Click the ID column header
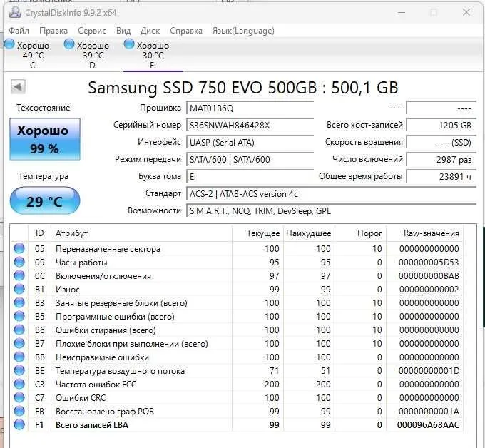 tap(40, 233)
